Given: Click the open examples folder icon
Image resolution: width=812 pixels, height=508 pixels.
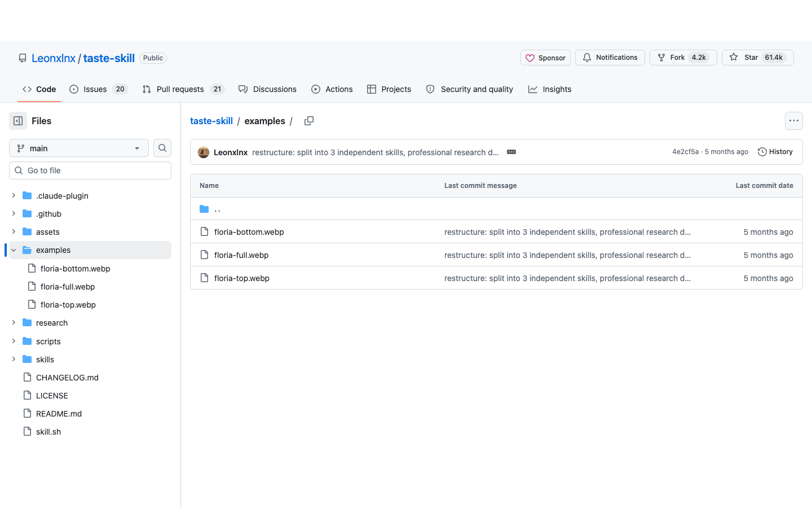Looking at the screenshot, I should point(27,250).
